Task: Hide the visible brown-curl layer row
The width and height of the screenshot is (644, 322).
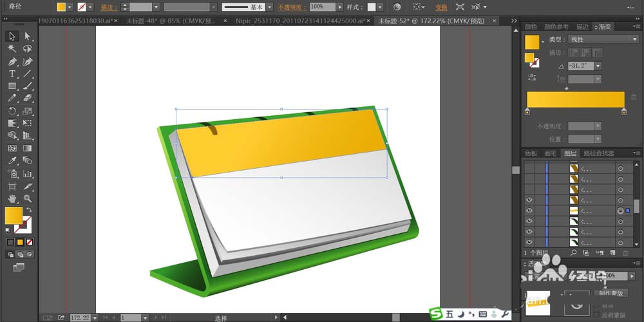Action: pyautogui.click(x=529, y=200)
